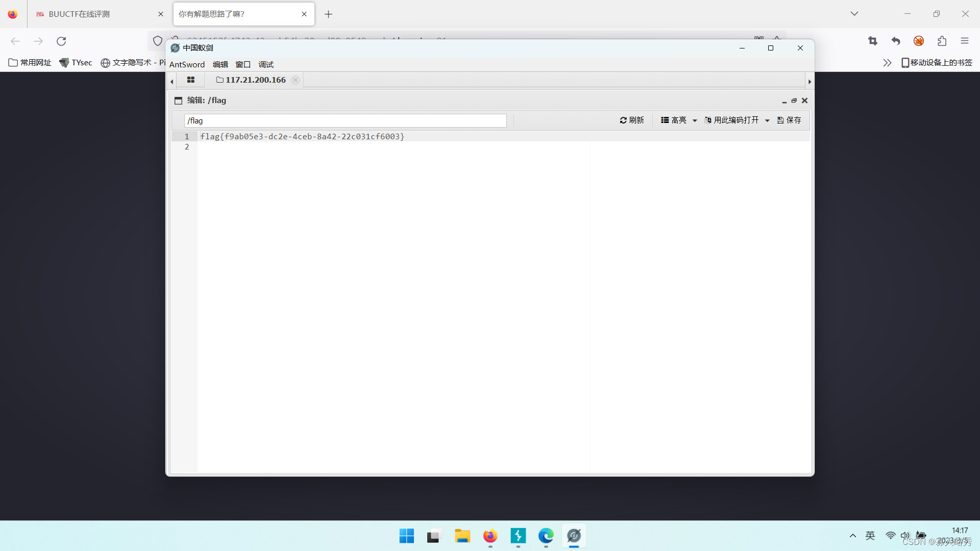This screenshot has height=551, width=980.
Task: Open the 调试 debug menu
Action: click(266, 64)
